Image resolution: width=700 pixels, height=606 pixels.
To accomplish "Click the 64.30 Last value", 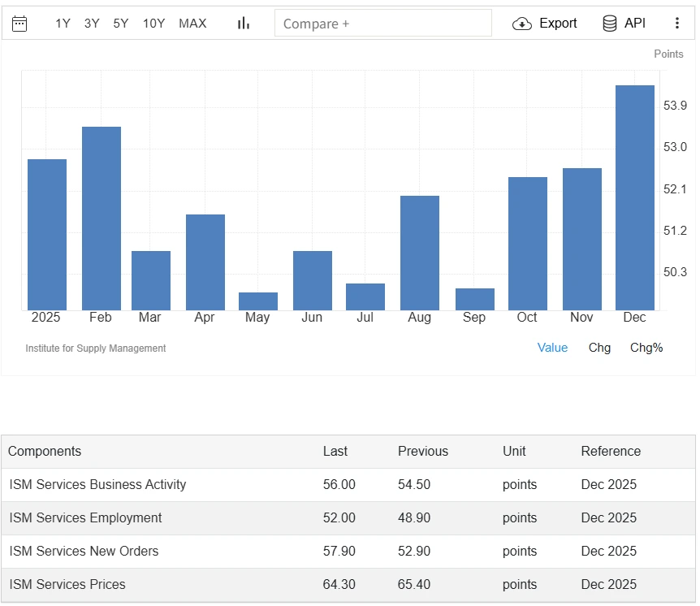I will (339, 584).
